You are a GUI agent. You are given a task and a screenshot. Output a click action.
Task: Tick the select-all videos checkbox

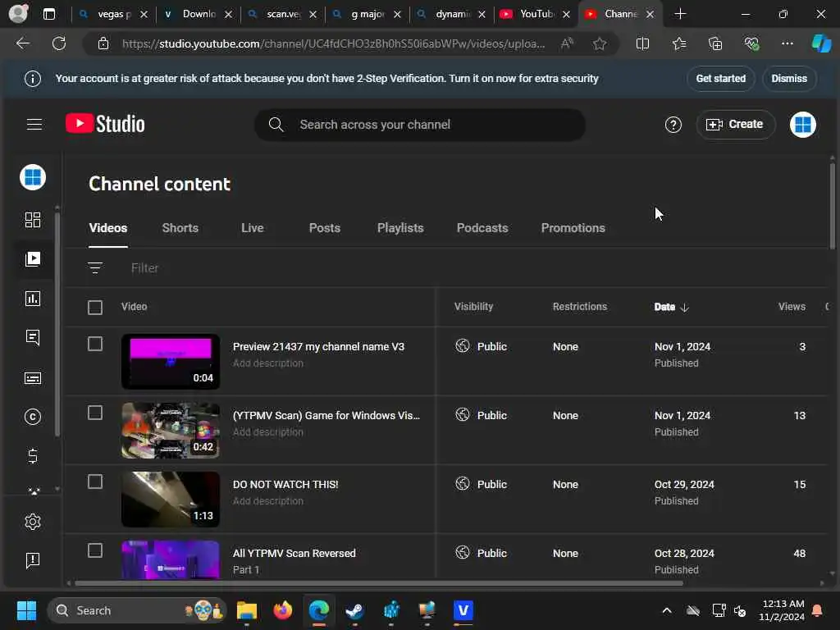[x=95, y=308]
